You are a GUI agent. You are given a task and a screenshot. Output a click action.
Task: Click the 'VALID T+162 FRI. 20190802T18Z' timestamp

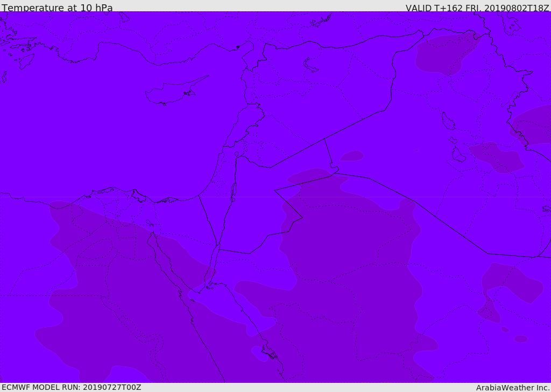tap(477, 8)
